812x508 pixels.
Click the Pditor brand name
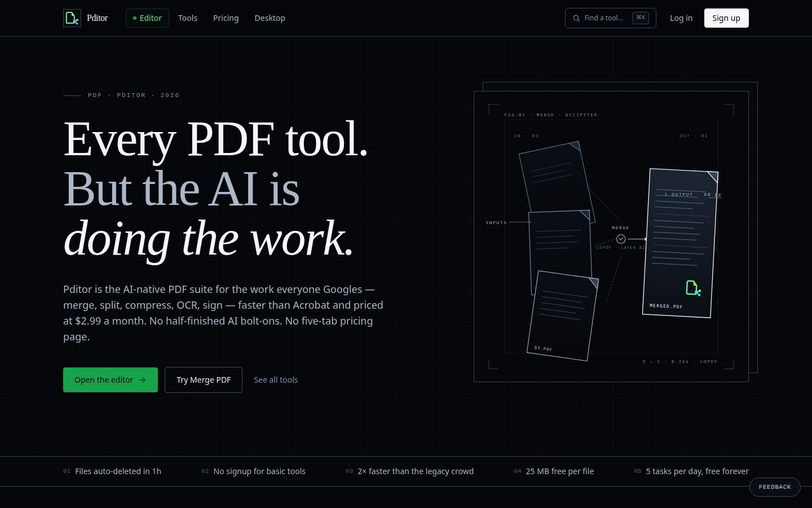(x=97, y=18)
